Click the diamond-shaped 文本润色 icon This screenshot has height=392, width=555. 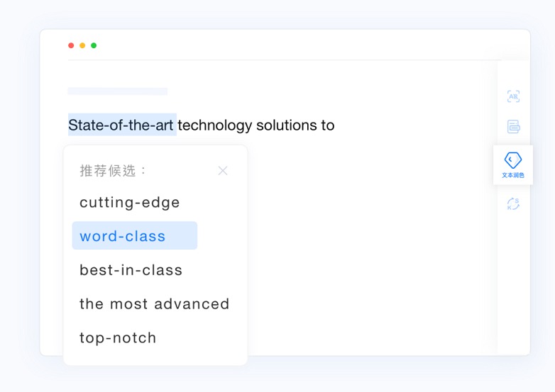[513, 160]
